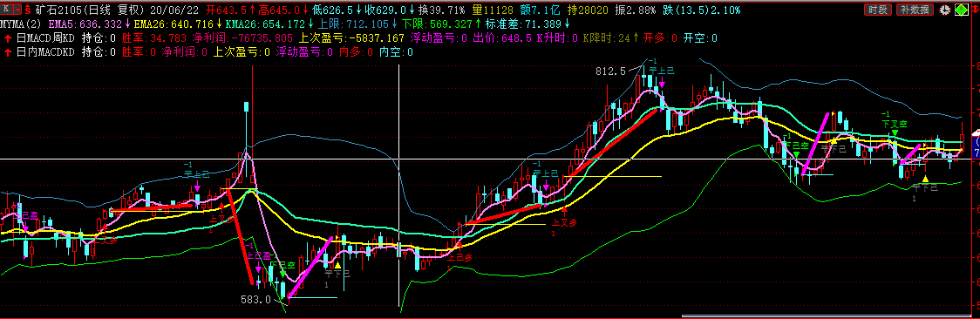The width and height of the screenshot is (980, 319).
Task: Click the red S icon before 矿石2105
Action: [x=28, y=10]
